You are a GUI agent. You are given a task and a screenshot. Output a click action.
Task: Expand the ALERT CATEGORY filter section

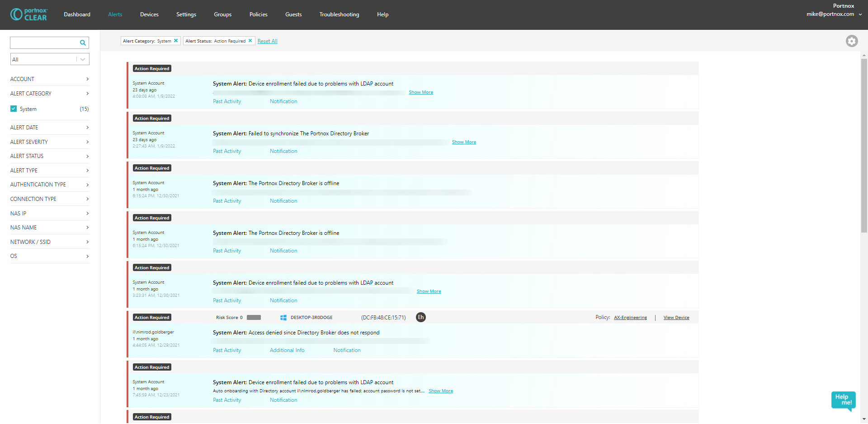click(x=50, y=94)
